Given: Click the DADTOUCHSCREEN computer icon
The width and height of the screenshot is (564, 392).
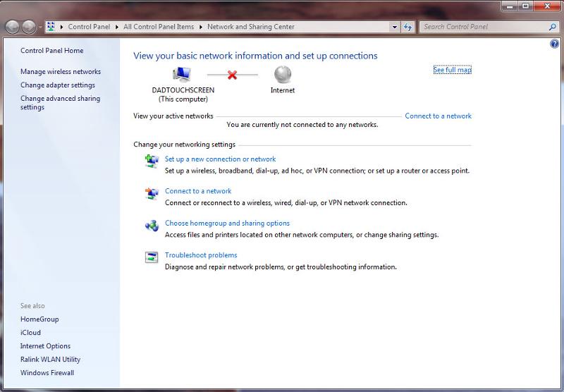Looking at the screenshot, I should pyautogui.click(x=182, y=75).
